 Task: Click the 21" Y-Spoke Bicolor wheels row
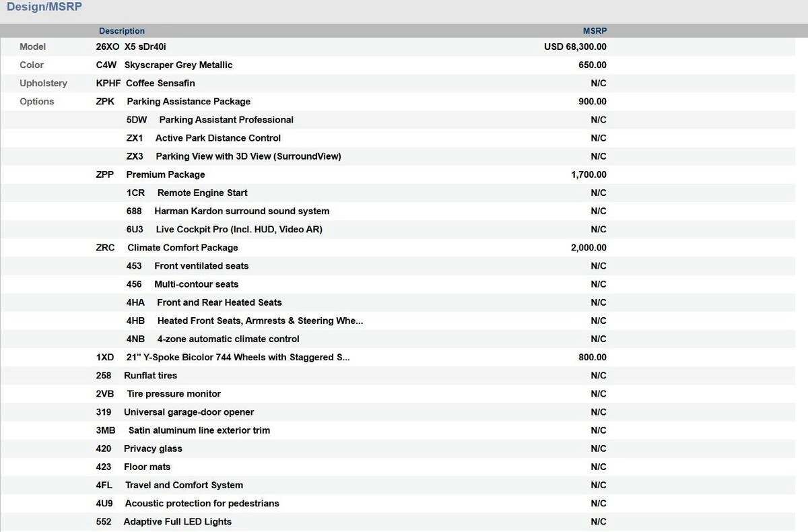click(238, 358)
